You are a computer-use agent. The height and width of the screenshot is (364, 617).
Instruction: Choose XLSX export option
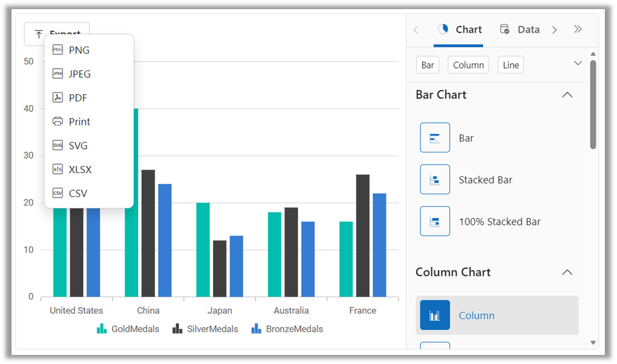[x=89, y=170]
